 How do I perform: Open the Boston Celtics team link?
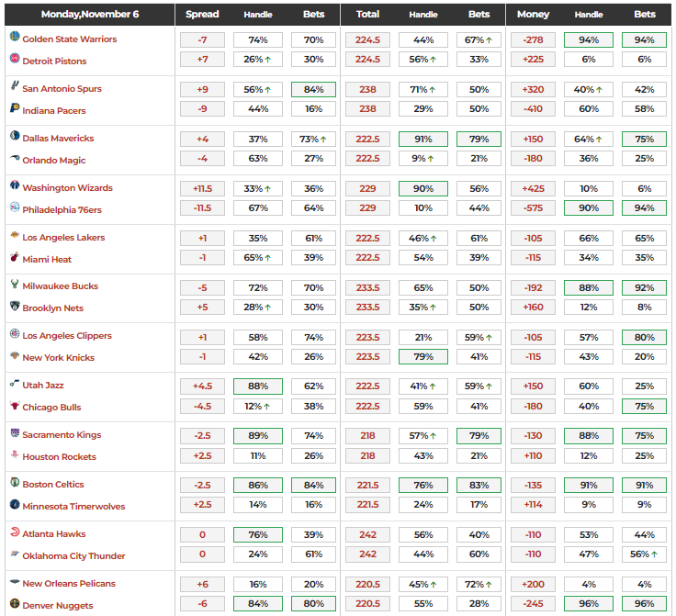click(x=53, y=484)
